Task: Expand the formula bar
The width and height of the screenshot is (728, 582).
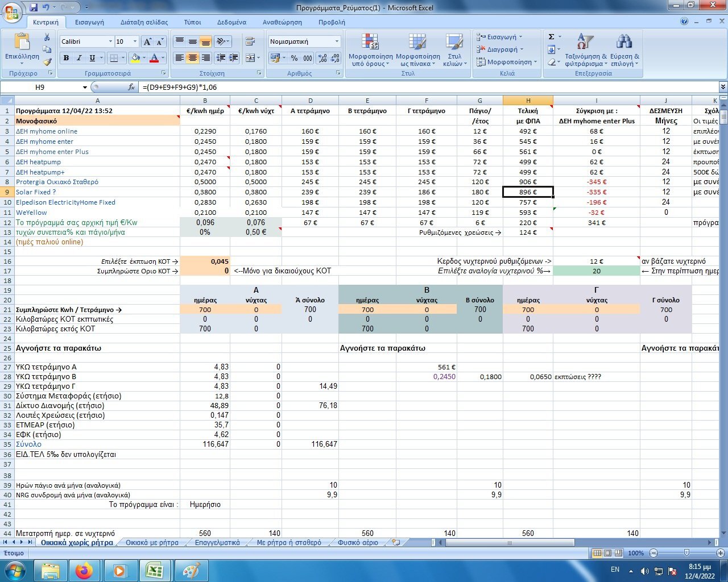Action: (x=723, y=88)
